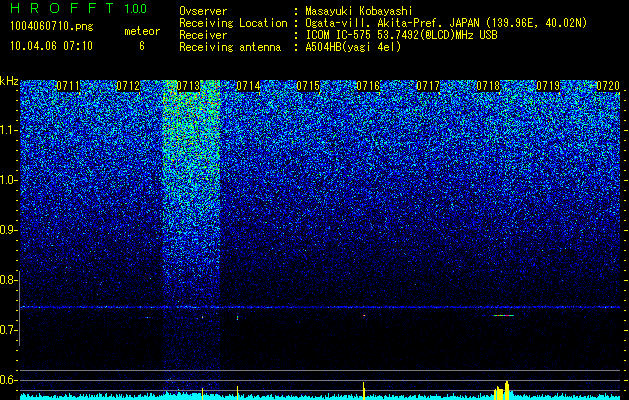The image size is (629, 400).
Task: Click the 'Receiving Location' field label
Action: (233, 23)
